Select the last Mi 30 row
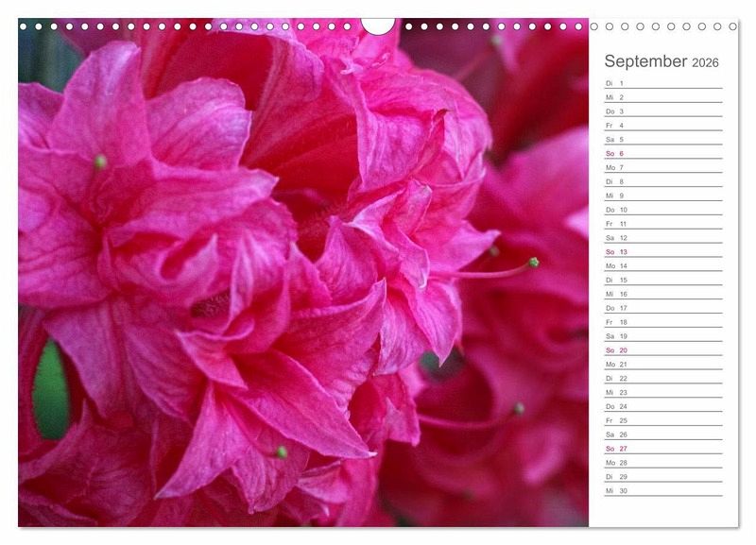 [x=662, y=491]
